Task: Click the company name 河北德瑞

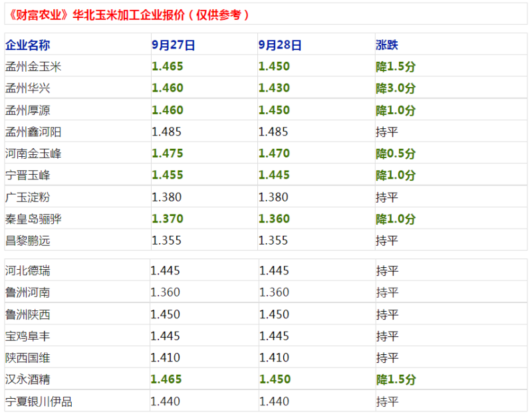Action: [x=27, y=270]
